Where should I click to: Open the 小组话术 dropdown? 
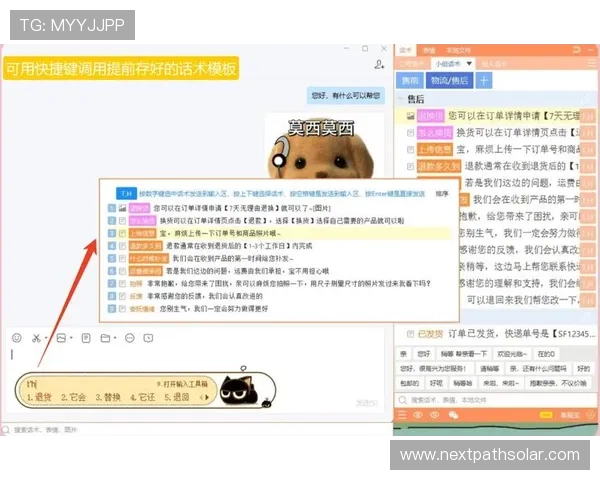pos(468,63)
